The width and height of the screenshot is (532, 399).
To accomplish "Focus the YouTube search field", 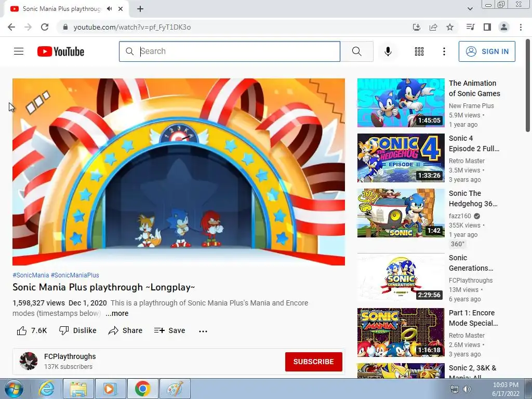I will coord(229,51).
